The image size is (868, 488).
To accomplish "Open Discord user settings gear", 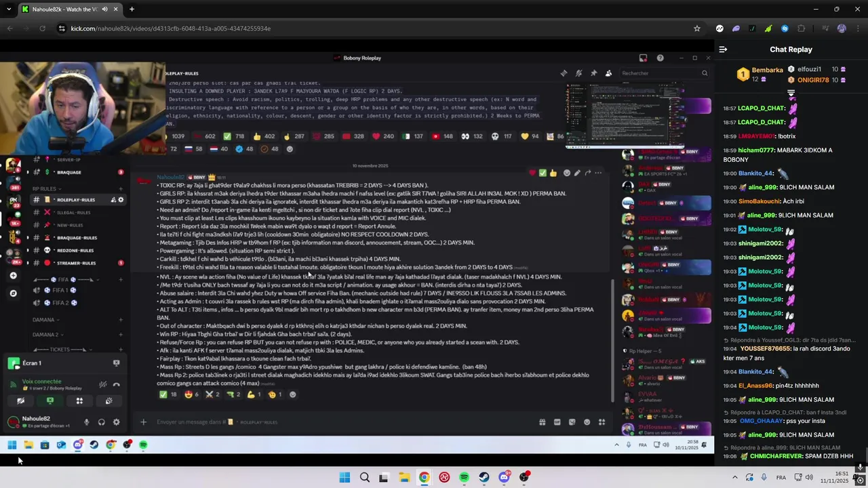I will click(x=117, y=422).
